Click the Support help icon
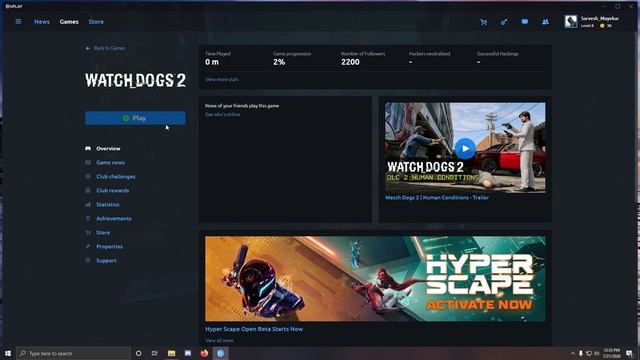Screen dimensions: 640x360 coord(88,260)
